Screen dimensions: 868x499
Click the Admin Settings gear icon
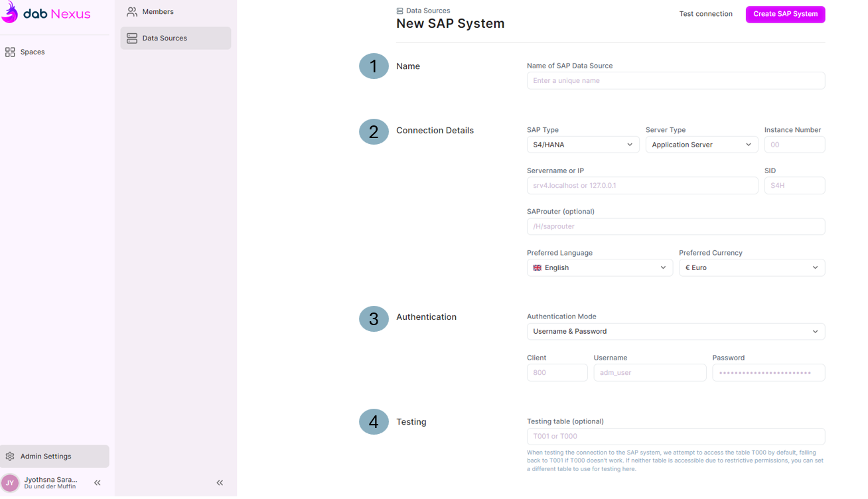10,457
